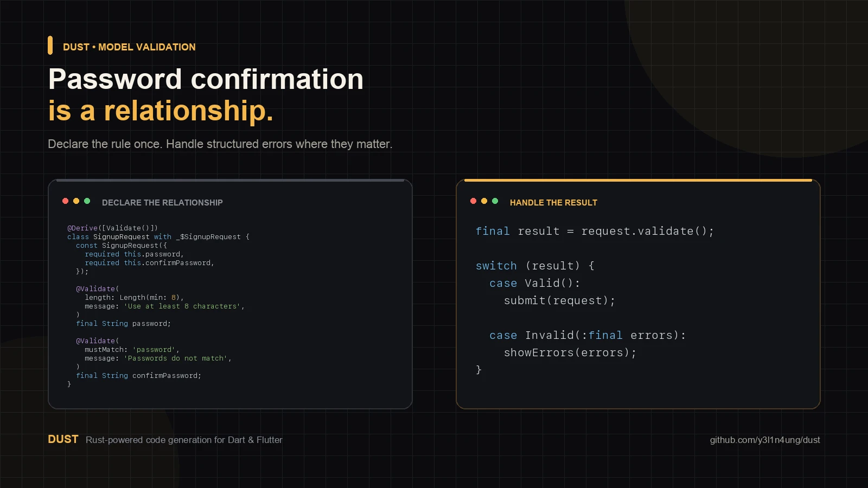Click the "case Valid():" code line
The image size is (868, 488).
coord(535,284)
